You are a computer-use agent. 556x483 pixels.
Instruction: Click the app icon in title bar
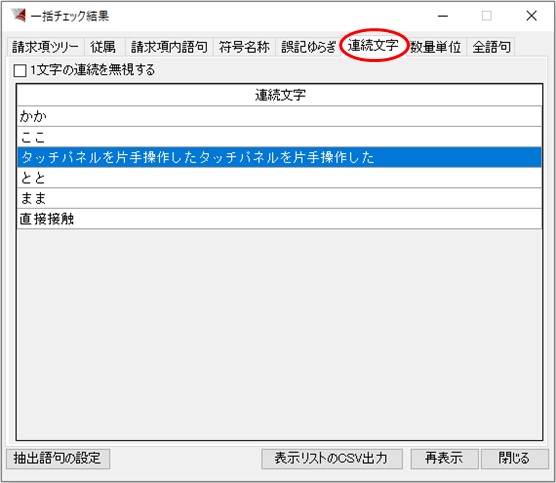[18, 15]
